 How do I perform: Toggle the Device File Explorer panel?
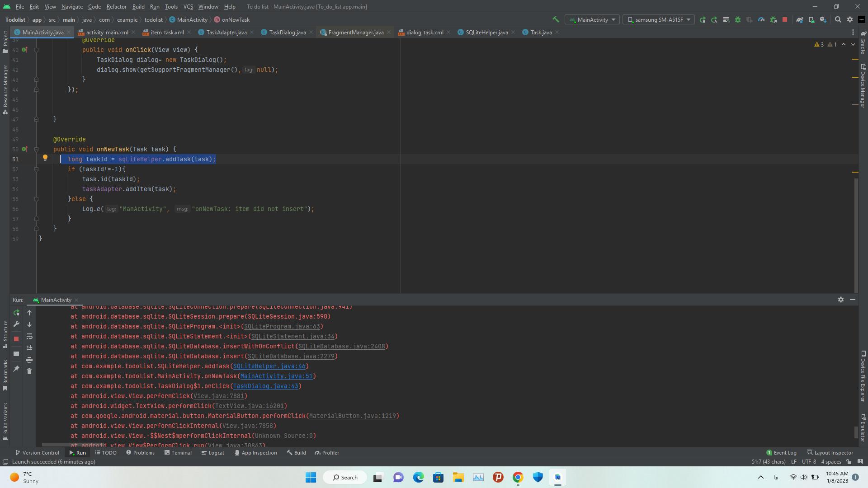pyautogui.click(x=863, y=376)
